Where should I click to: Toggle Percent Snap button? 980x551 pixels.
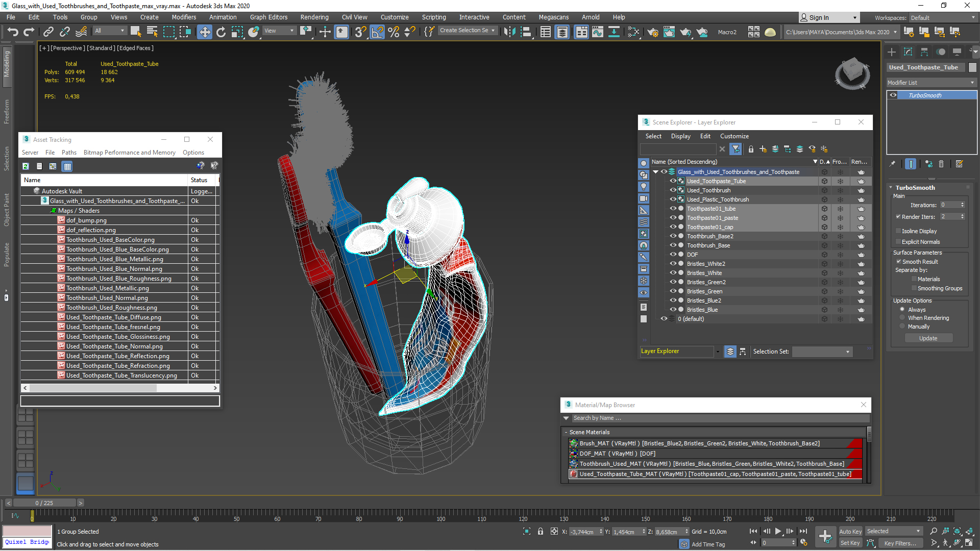click(394, 32)
